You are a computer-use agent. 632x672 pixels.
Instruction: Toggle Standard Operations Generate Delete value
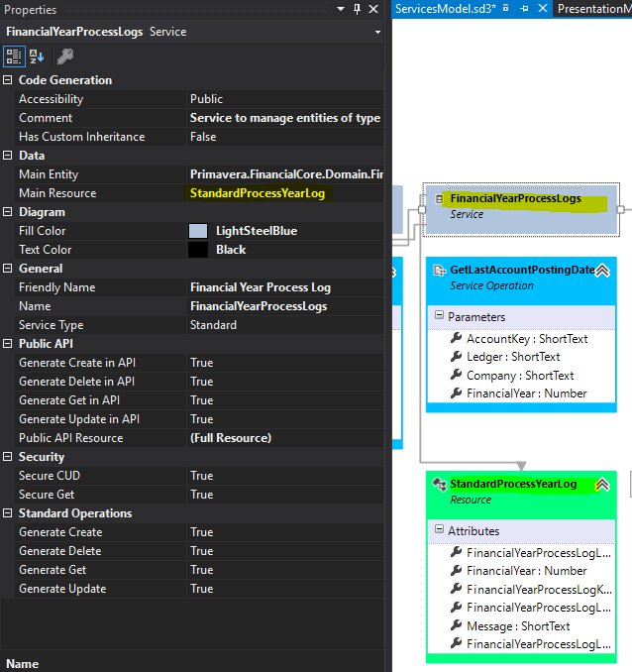tap(285, 551)
